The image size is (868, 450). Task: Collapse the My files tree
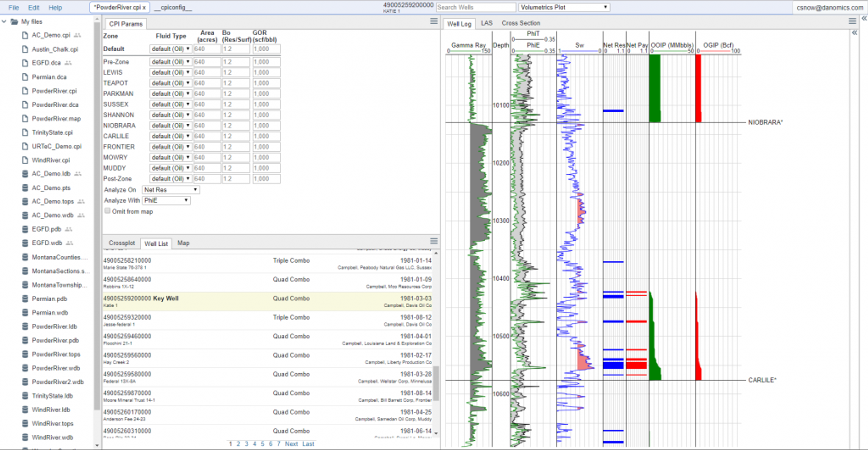click(4, 22)
